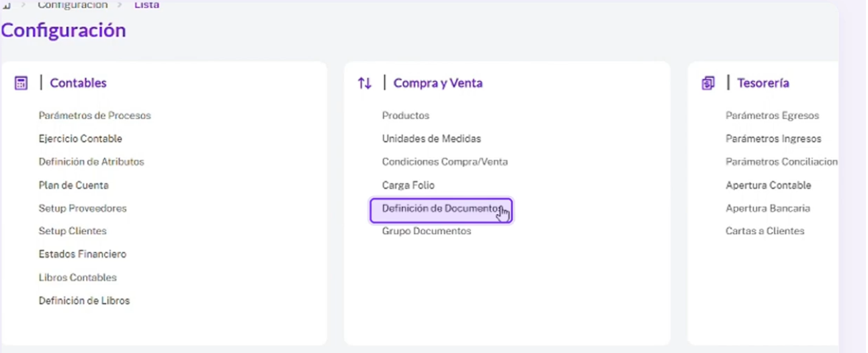This screenshot has height=353, width=868.
Task: Open Parámetros de Procesos
Action: (95, 115)
